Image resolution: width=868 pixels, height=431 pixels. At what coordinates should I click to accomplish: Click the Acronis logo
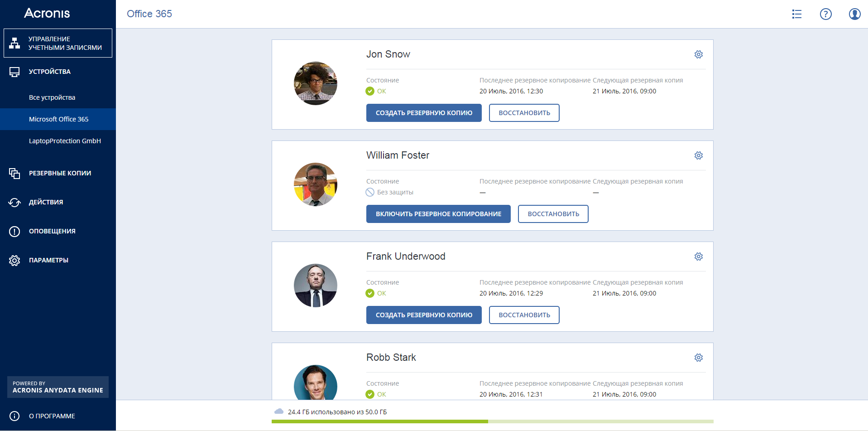tap(47, 13)
